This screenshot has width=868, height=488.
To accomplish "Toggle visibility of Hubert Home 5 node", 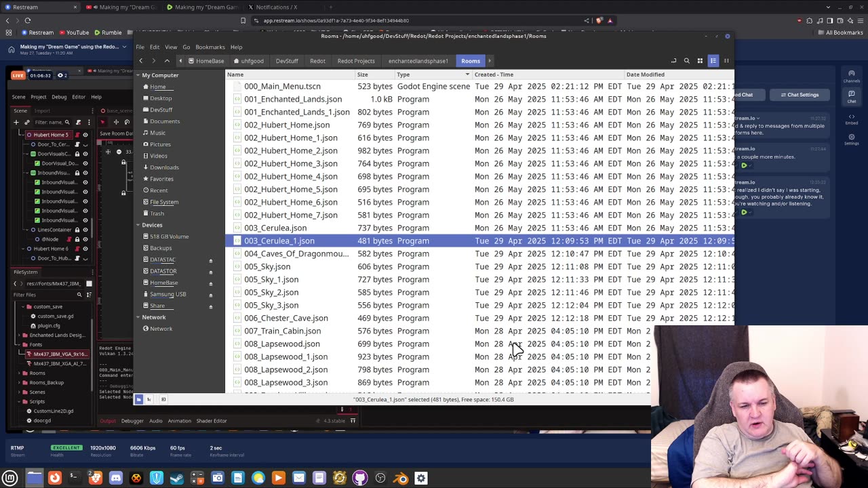I will [85, 135].
